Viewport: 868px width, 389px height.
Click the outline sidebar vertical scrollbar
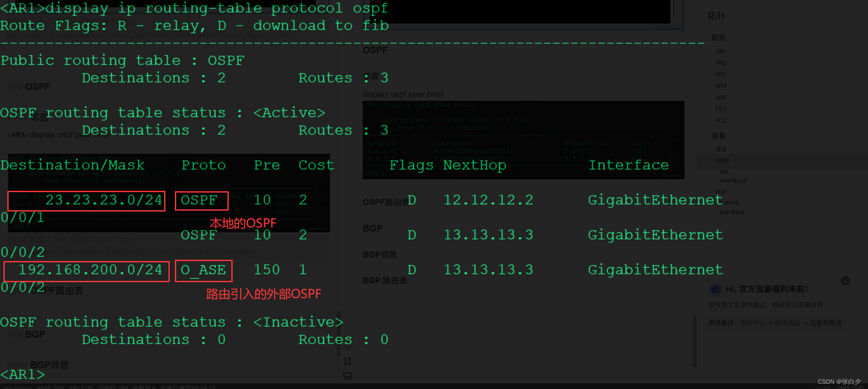coord(694,341)
